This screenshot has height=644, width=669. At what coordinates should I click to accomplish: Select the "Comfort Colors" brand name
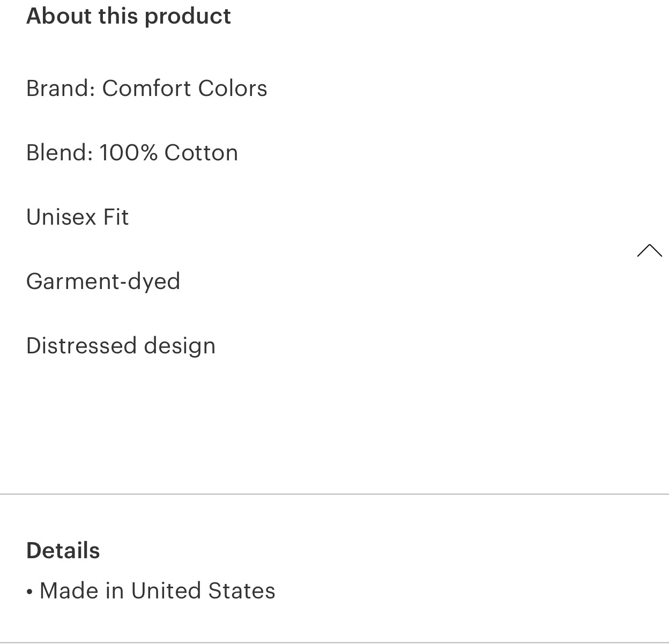click(x=184, y=88)
